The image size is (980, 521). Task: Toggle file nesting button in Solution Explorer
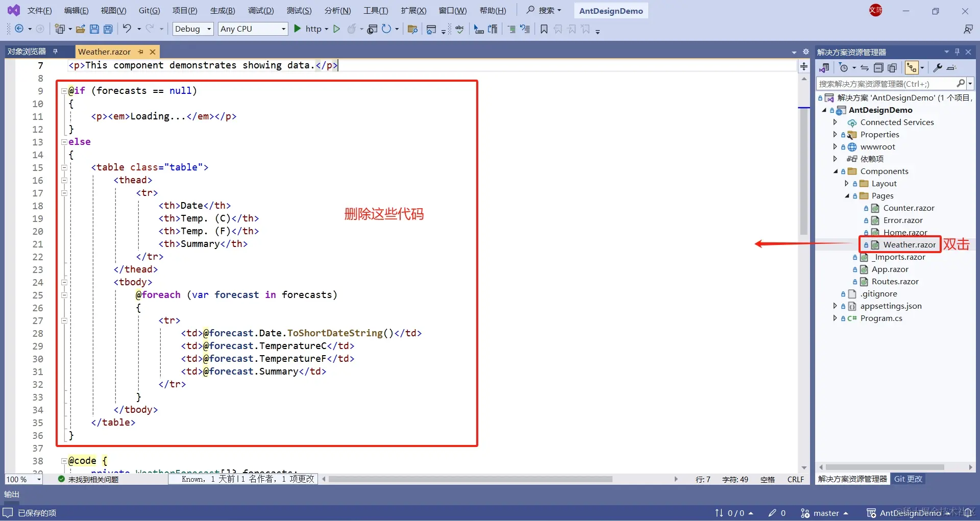click(912, 68)
